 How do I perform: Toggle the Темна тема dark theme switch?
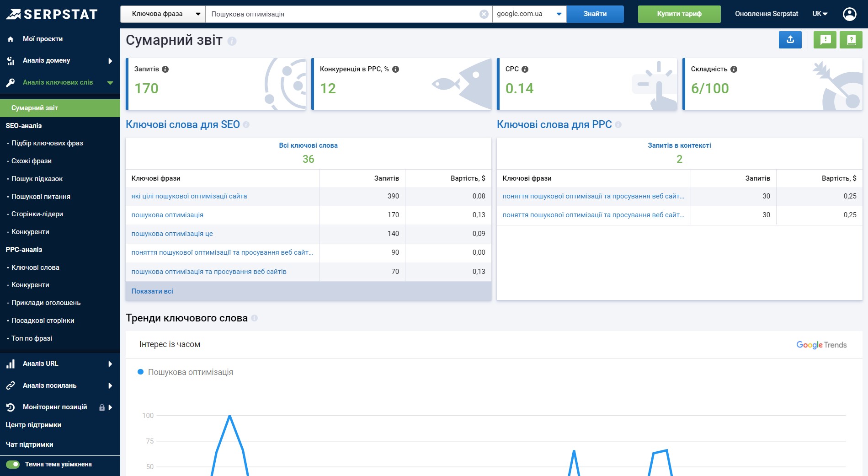pos(13,464)
